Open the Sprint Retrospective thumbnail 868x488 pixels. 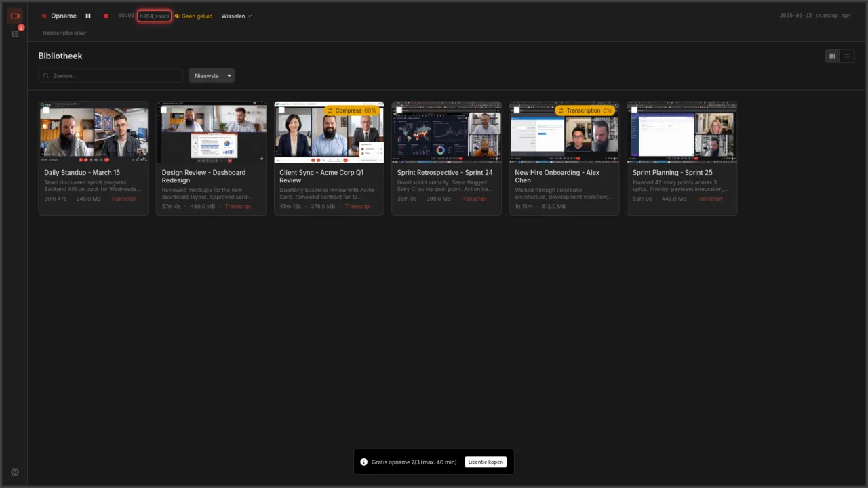(447, 133)
